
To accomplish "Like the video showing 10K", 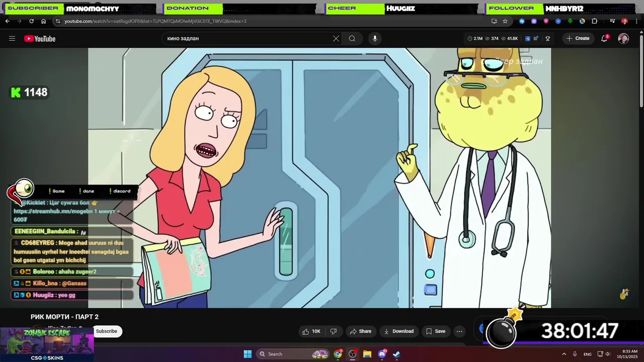I will [311, 331].
